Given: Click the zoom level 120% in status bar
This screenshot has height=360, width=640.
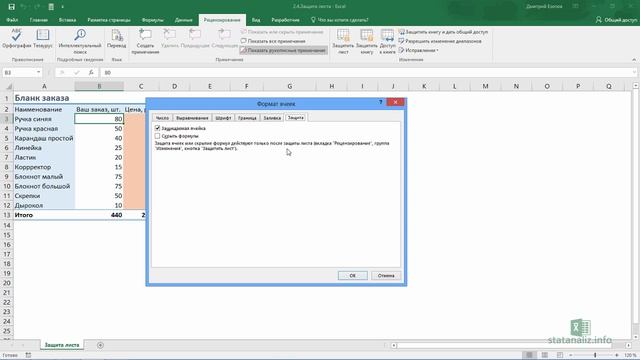Looking at the screenshot, I should (x=630, y=355).
